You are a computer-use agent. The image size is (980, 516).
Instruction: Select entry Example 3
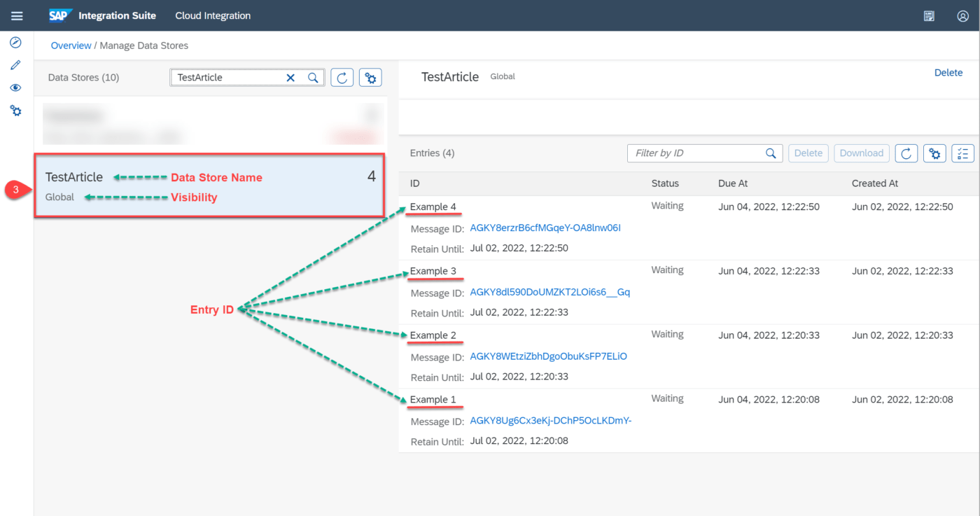pos(433,272)
